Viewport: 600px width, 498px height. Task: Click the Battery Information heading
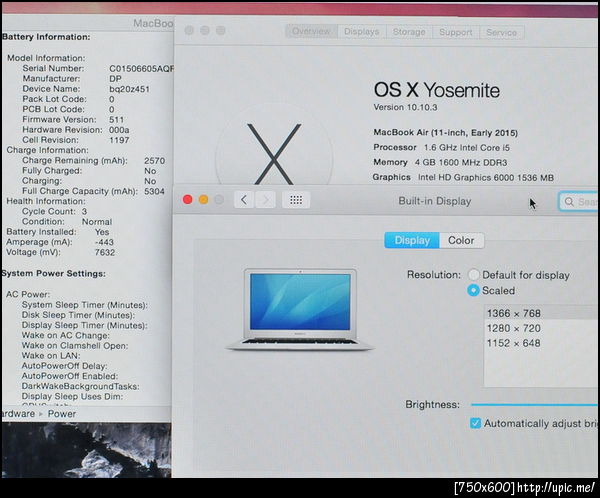(46, 37)
